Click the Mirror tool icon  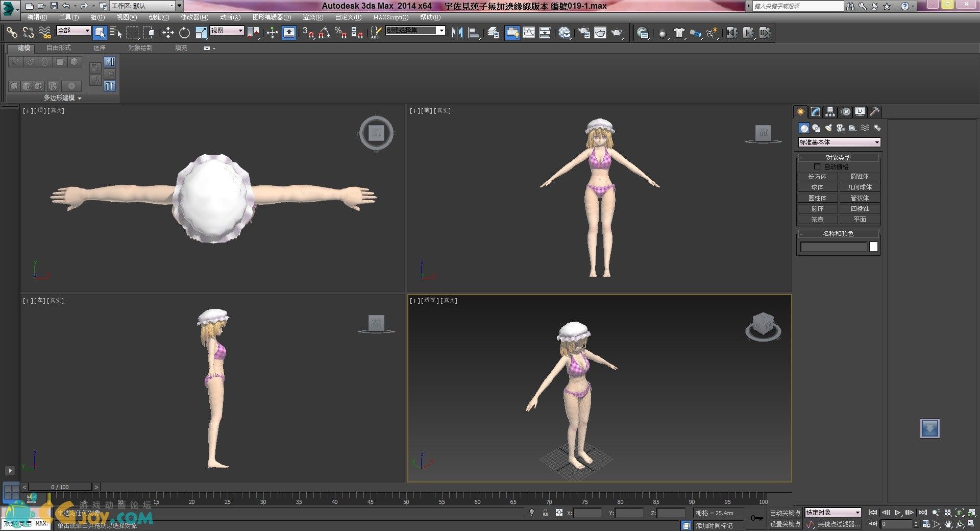point(457,33)
